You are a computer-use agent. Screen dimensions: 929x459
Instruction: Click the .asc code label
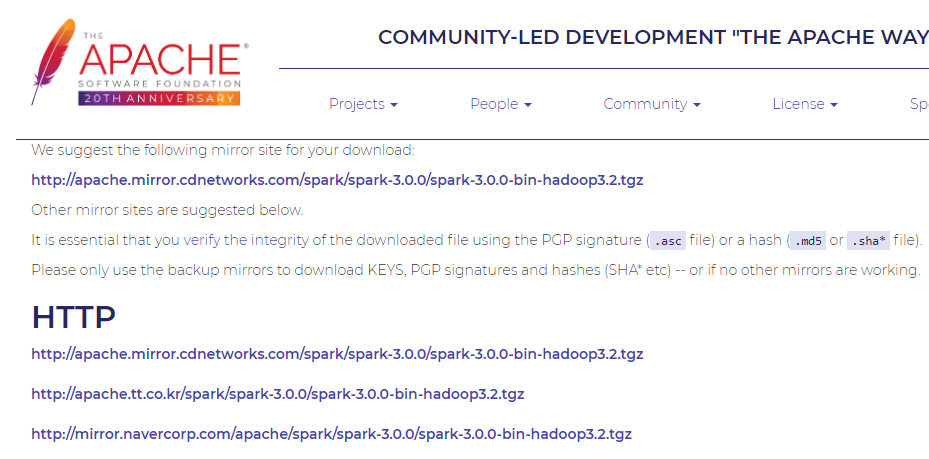(668, 241)
